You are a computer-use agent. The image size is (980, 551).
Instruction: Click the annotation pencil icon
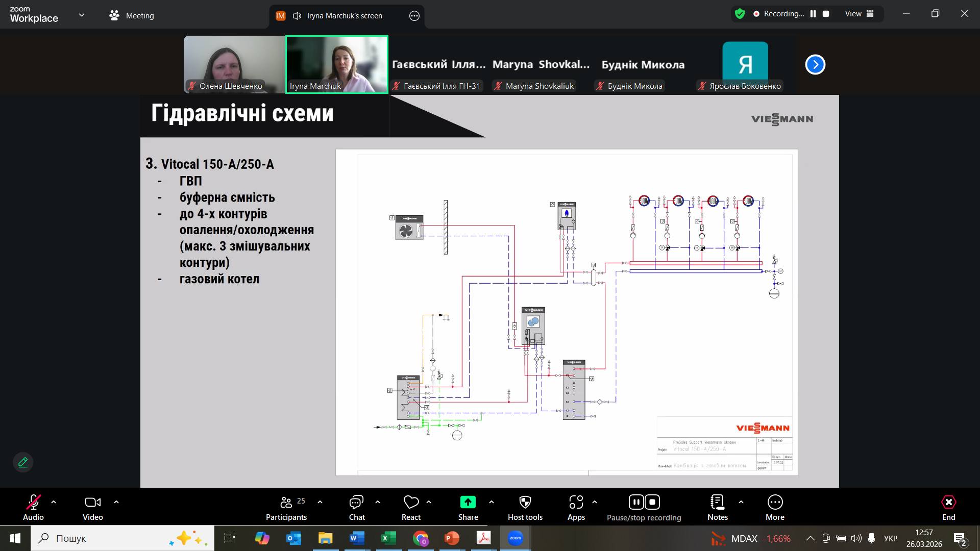[23, 462]
